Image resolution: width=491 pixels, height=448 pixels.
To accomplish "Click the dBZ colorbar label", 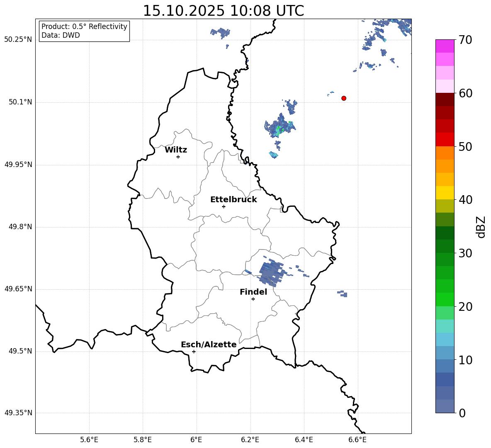I will [481, 227].
